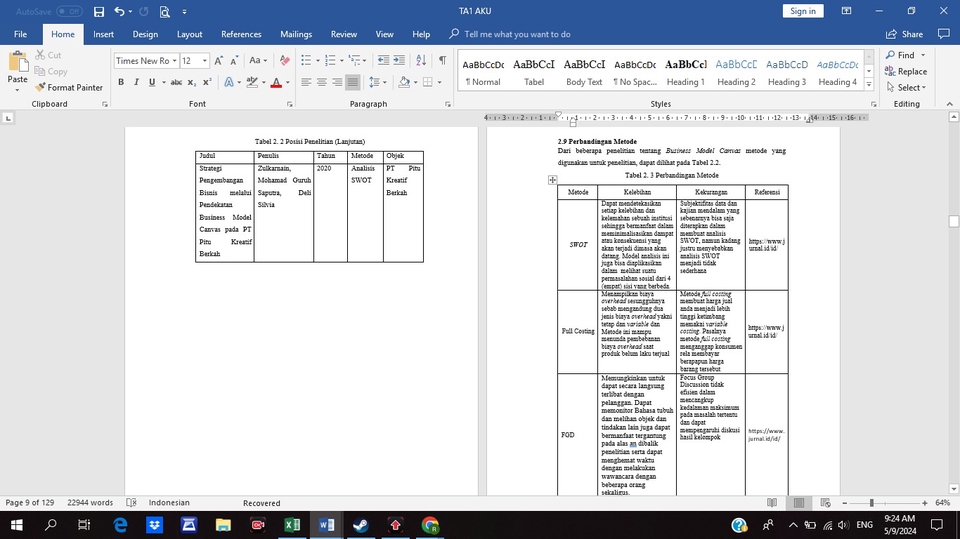Center the paragraph text
The image size is (960, 539).
321,82
